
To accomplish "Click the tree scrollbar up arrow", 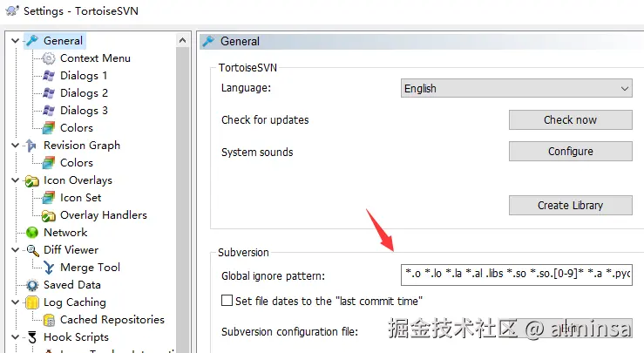I will point(183,40).
